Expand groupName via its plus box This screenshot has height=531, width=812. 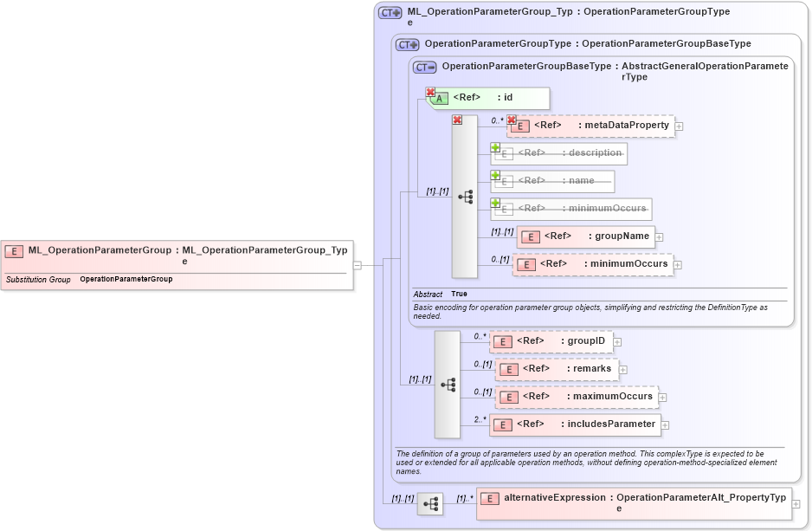coord(659,236)
